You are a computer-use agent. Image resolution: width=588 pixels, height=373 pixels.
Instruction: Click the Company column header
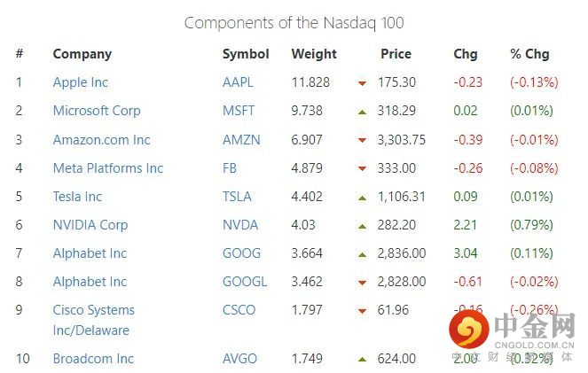[x=82, y=53]
